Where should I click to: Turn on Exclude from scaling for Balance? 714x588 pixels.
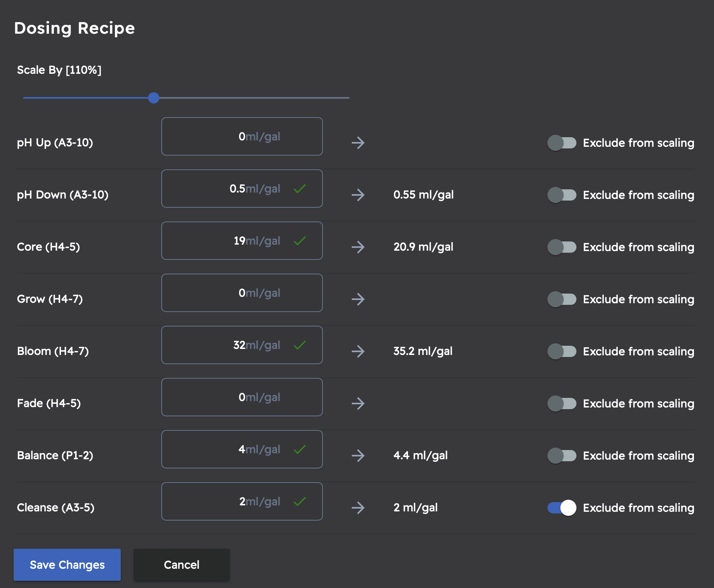click(562, 456)
